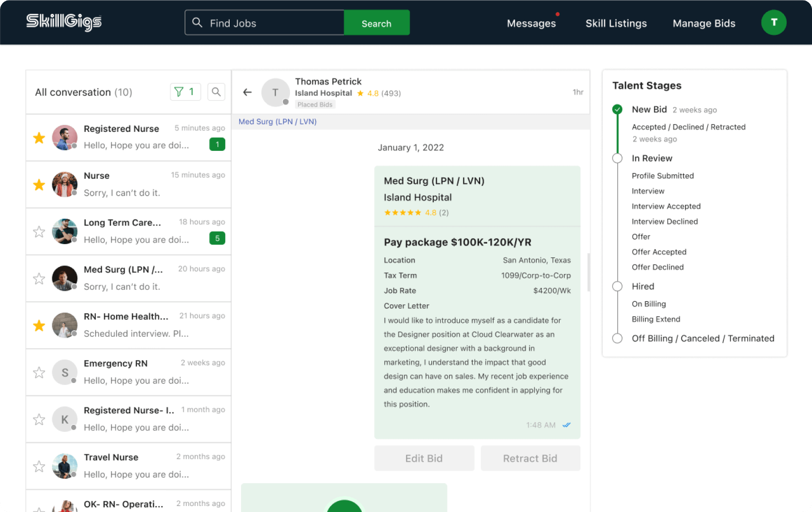Click the Edit Bid button
Viewport: 812px width, 512px height.
[x=424, y=458]
